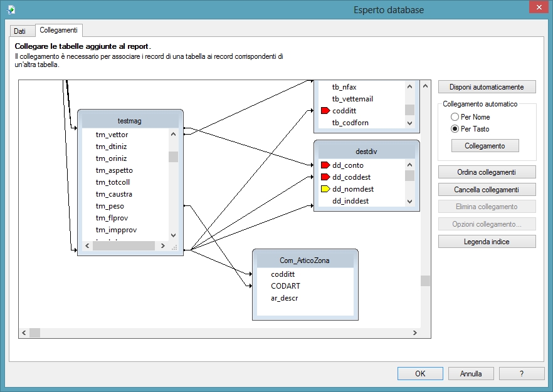Image resolution: width=553 pixels, height=392 pixels.
Task: Click diagram canvas horizontal scrollbar thumb
Action: 34,333
